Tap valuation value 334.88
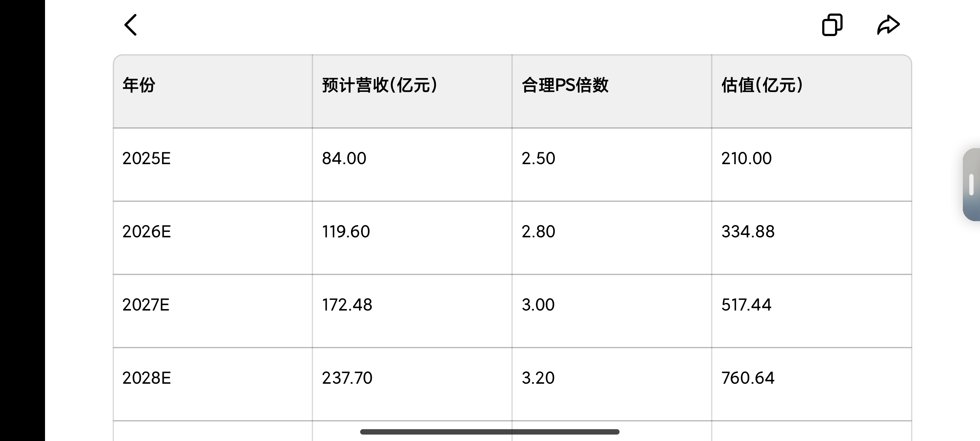Viewport: 980px width, 441px height. pos(748,231)
